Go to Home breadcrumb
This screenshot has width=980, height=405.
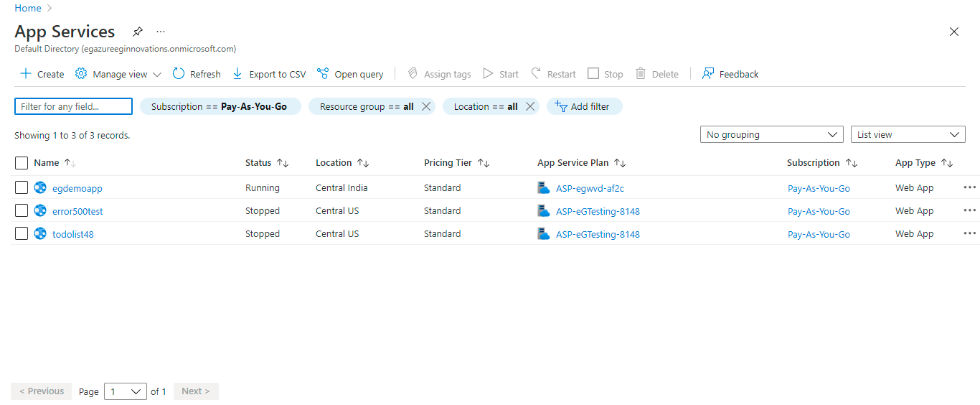pos(28,8)
